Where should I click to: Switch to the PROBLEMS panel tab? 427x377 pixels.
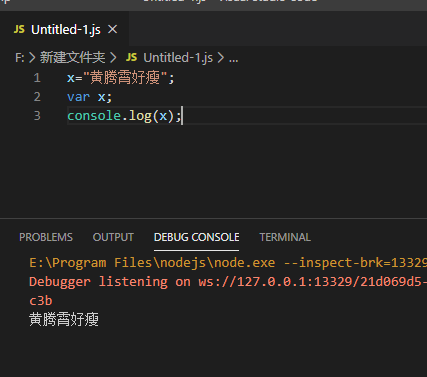[x=46, y=237]
